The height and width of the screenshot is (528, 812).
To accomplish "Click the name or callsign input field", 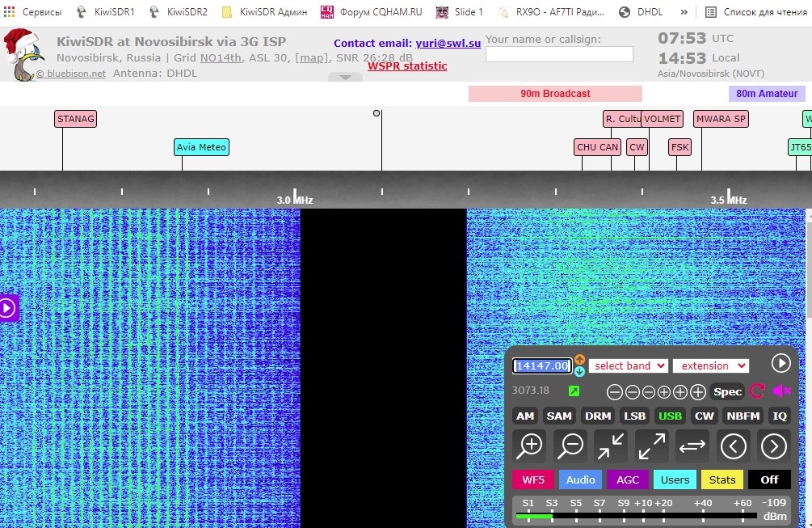I will coord(559,54).
